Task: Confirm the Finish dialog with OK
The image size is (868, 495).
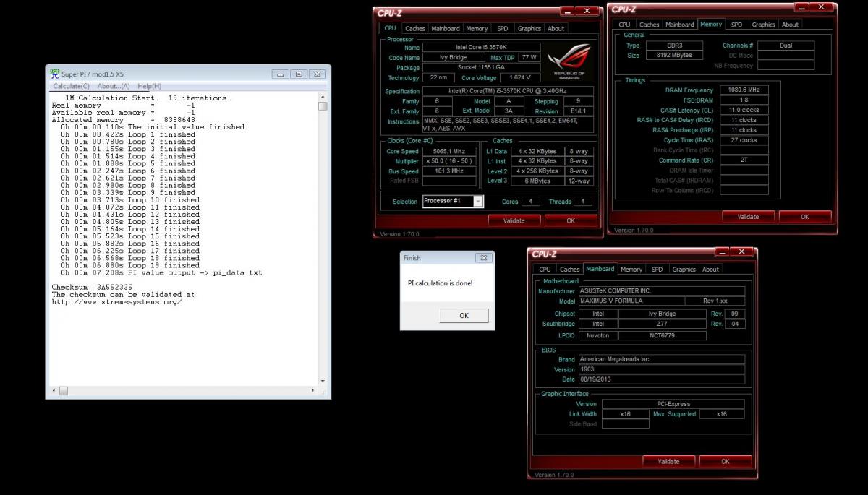Action: (x=464, y=316)
